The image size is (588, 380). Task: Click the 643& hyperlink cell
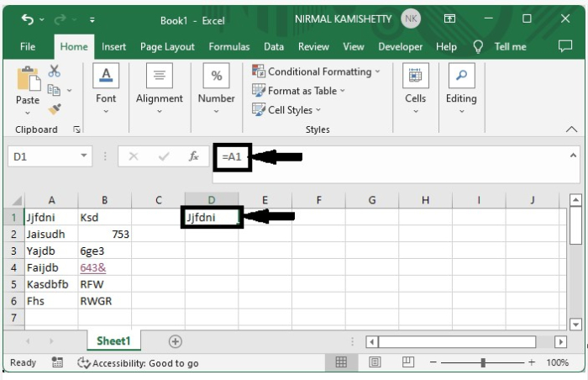coord(93,267)
